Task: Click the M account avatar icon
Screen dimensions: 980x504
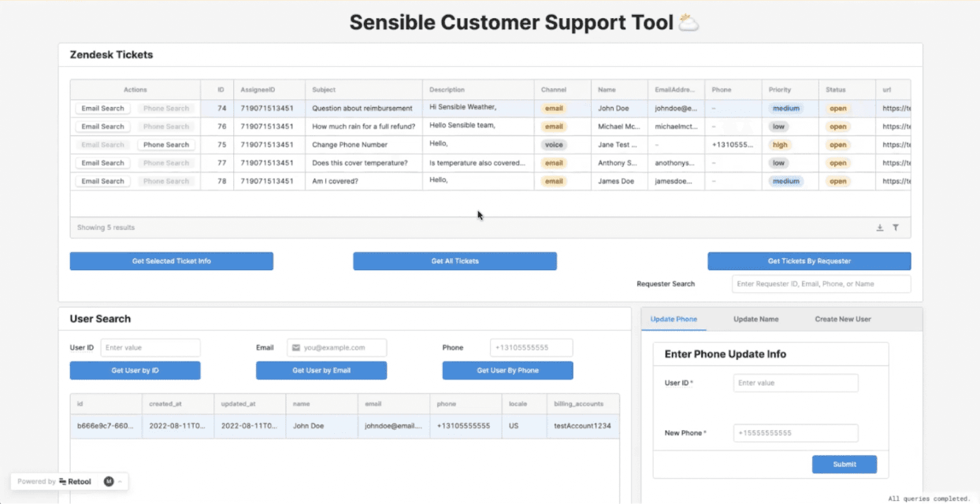Action: tap(109, 481)
